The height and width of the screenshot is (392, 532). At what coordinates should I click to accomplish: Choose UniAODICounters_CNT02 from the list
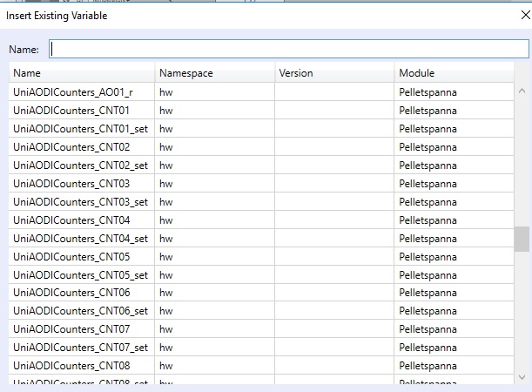click(x=71, y=147)
